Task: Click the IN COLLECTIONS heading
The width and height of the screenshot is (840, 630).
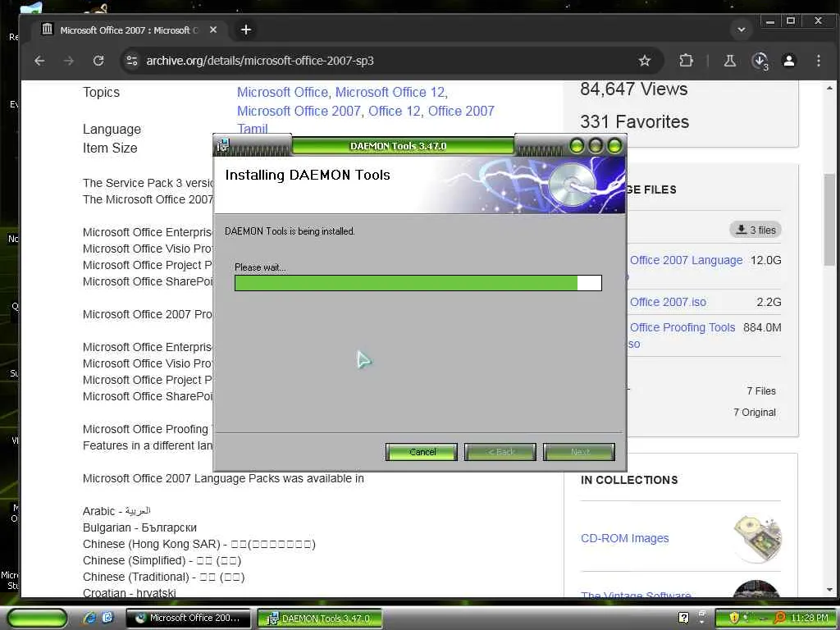Action: (629, 480)
